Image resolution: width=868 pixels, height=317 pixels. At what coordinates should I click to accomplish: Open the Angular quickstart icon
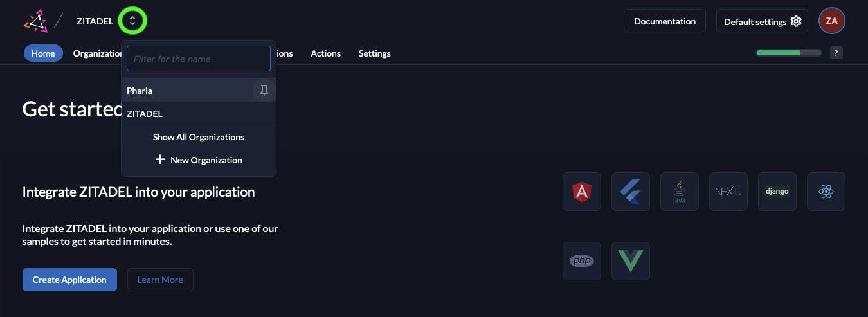coord(582,192)
